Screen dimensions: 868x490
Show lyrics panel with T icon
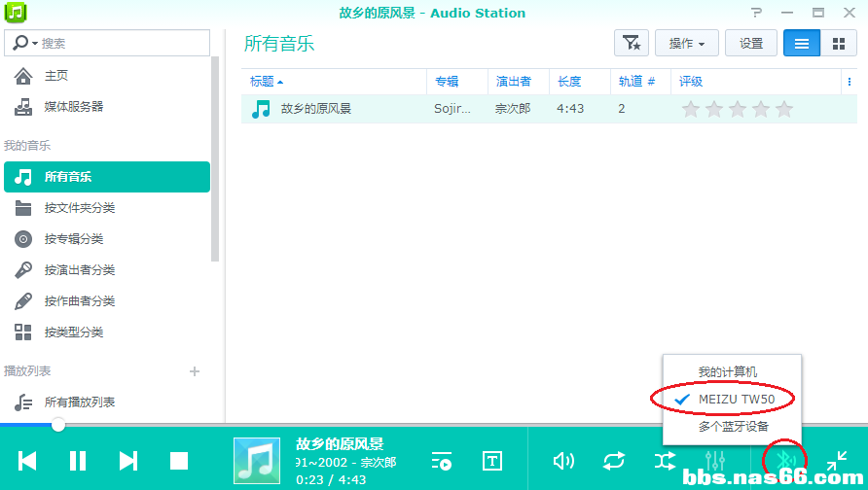point(493,461)
